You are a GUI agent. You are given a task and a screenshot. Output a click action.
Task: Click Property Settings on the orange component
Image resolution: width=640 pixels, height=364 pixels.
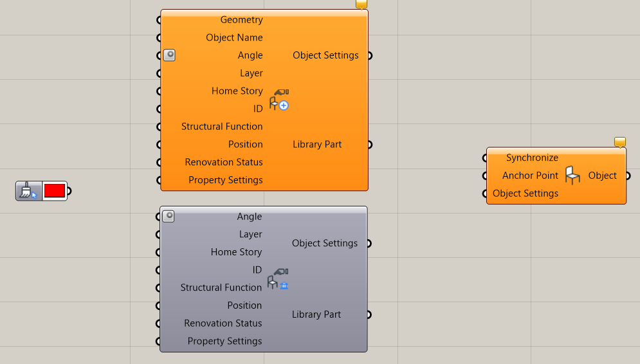coord(226,180)
